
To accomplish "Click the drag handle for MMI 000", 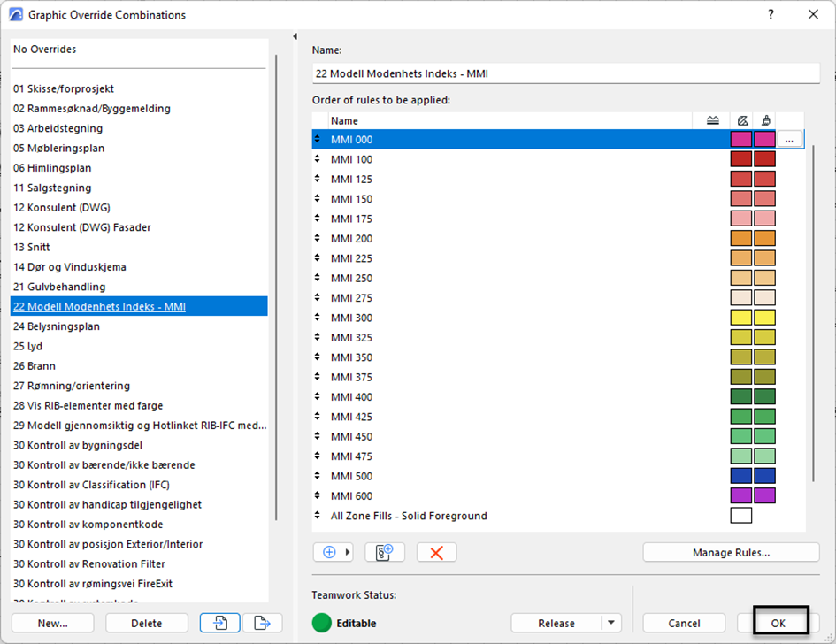I will (x=318, y=139).
